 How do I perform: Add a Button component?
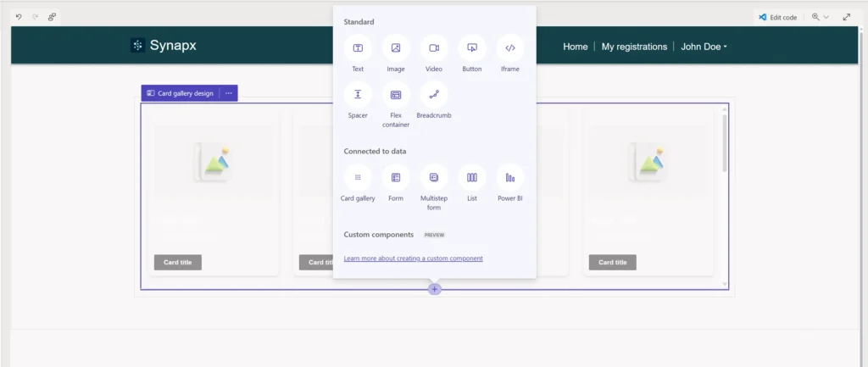point(472,47)
